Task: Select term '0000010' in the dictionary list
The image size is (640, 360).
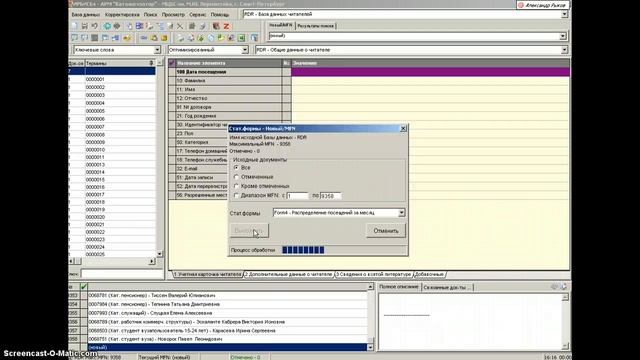Action: point(95,150)
